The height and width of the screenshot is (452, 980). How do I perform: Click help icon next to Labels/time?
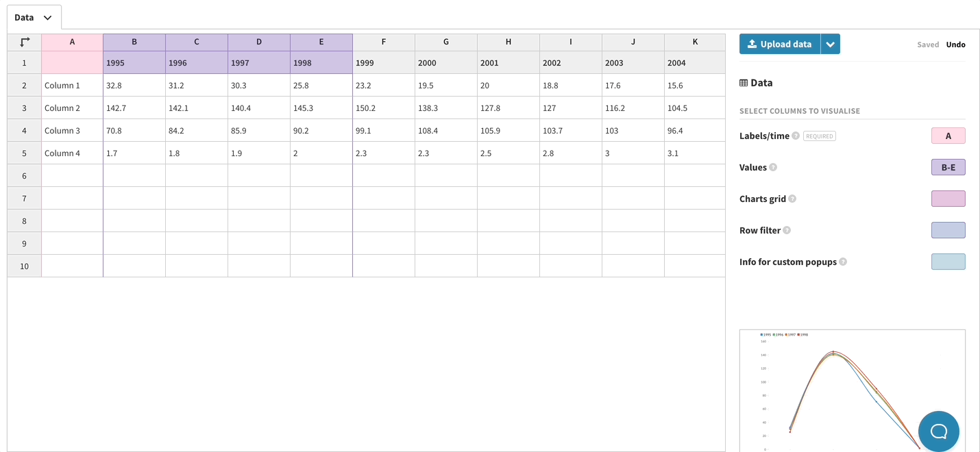pyautogui.click(x=796, y=136)
